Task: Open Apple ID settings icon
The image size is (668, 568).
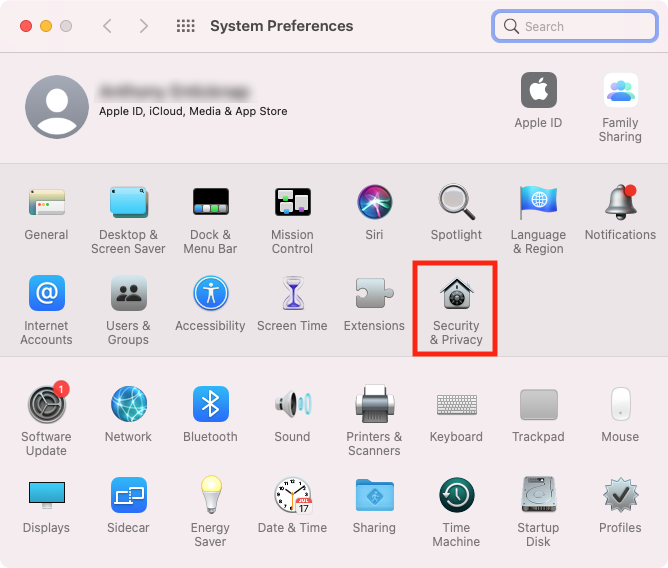Action: pos(538,90)
